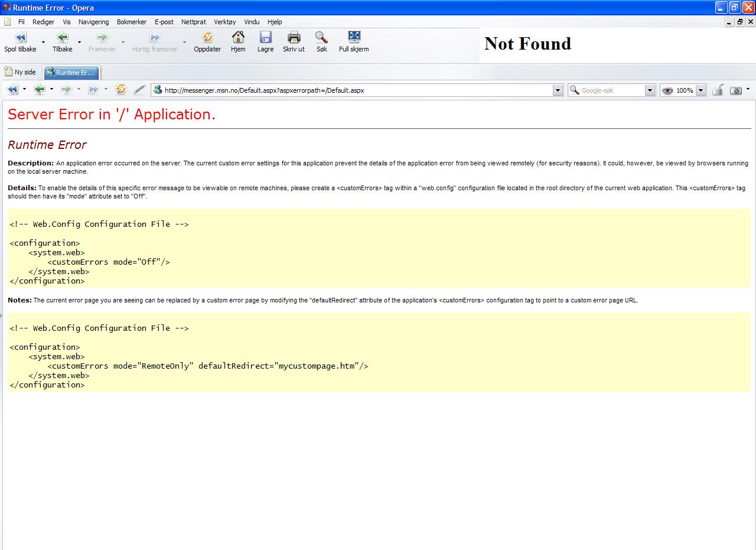Open the zoom 100% dropdown
The height and width of the screenshot is (550, 756).
point(700,90)
